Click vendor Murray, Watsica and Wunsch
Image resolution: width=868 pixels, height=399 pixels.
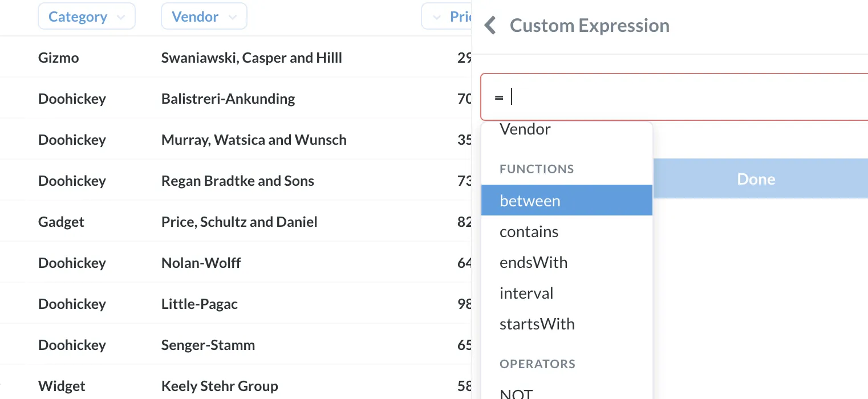click(x=254, y=140)
